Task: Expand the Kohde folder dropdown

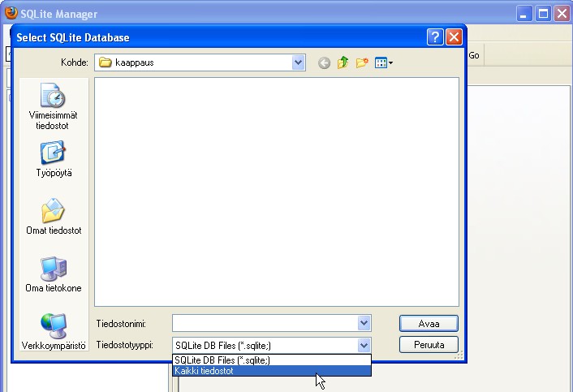Action: 298,62
